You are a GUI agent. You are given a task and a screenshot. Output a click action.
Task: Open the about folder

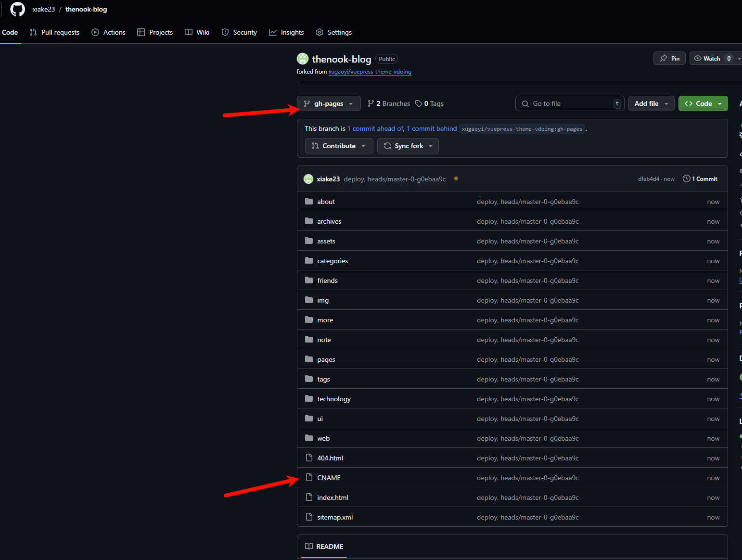tap(326, 202)
